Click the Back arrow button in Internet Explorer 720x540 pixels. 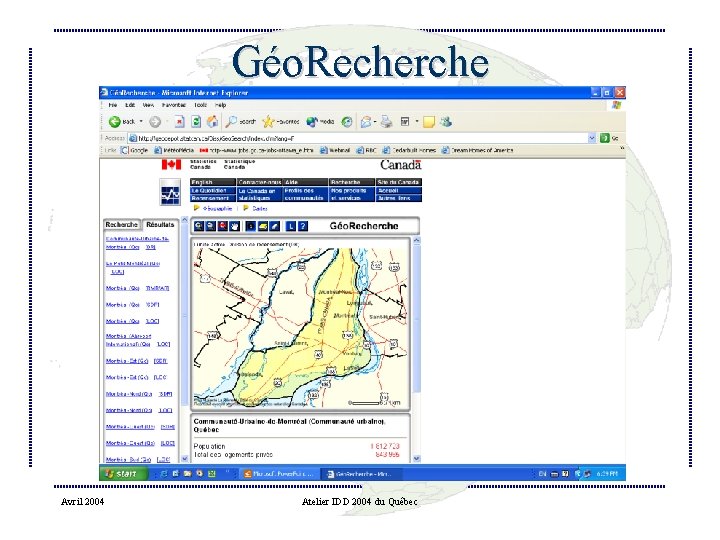114,122
